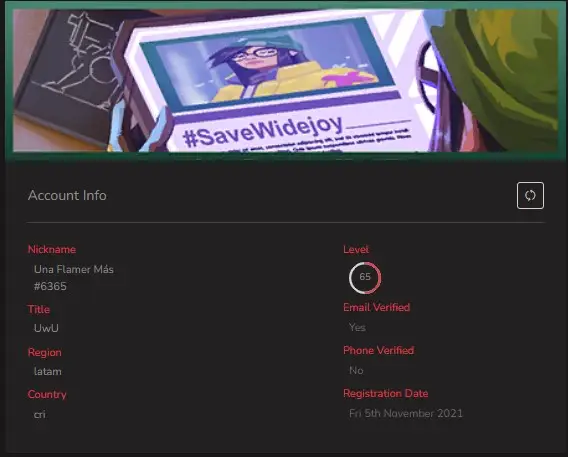The width and height of the screenshot is (568, 457).
Task: Click the region value latam
Action: point(47,371)
